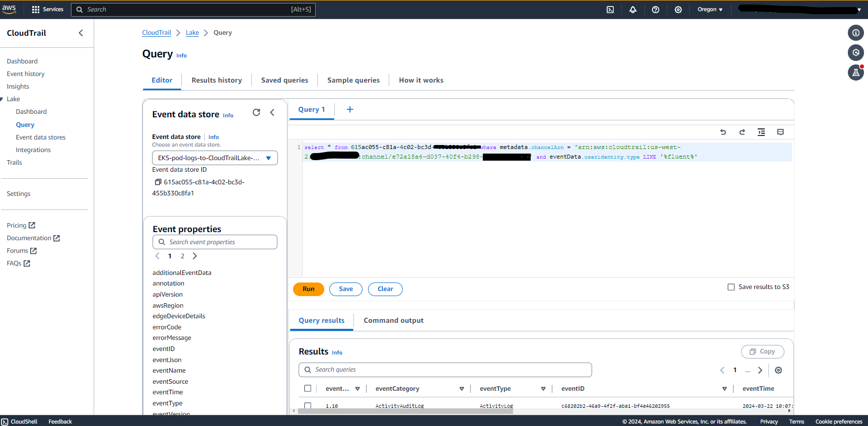
Task: Open the help question mark menu
Action: (x=656, y=10)
